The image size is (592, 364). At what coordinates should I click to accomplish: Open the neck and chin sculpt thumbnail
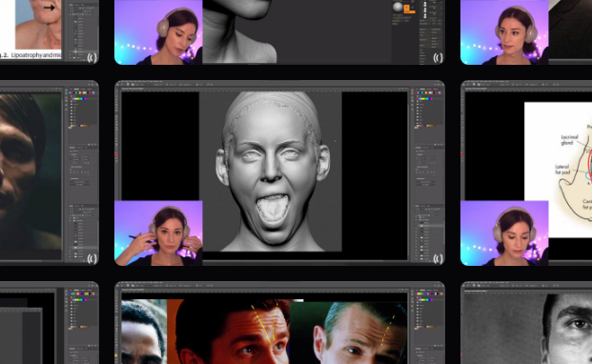click(x=279, y=31)
